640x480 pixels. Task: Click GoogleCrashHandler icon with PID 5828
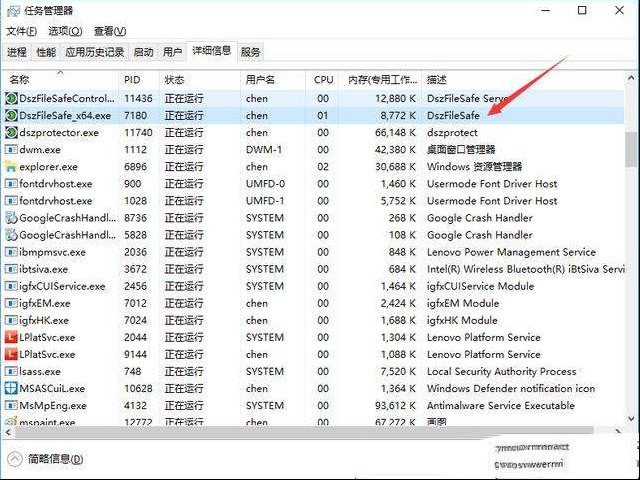pos(11,235)
